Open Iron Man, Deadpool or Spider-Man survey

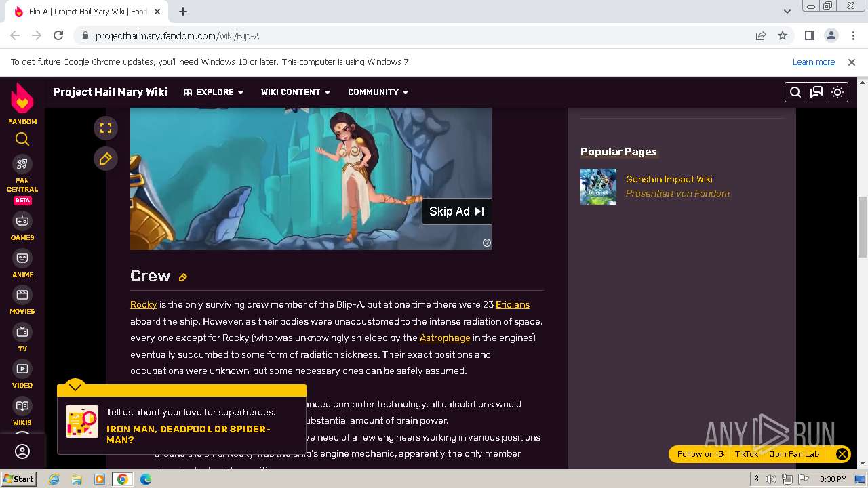(x=188, y=434)
